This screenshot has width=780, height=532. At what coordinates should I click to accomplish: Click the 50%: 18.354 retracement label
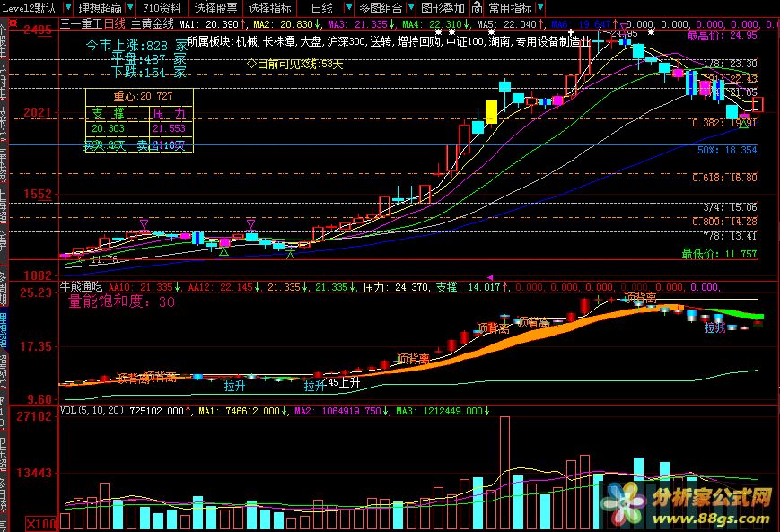point(727,150)
